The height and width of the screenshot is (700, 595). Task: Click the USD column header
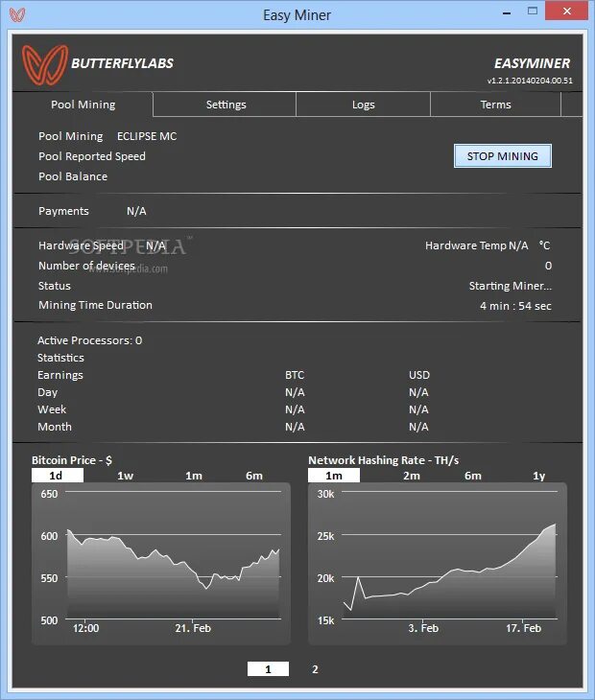pyautogui.click(x=419, y=375)
